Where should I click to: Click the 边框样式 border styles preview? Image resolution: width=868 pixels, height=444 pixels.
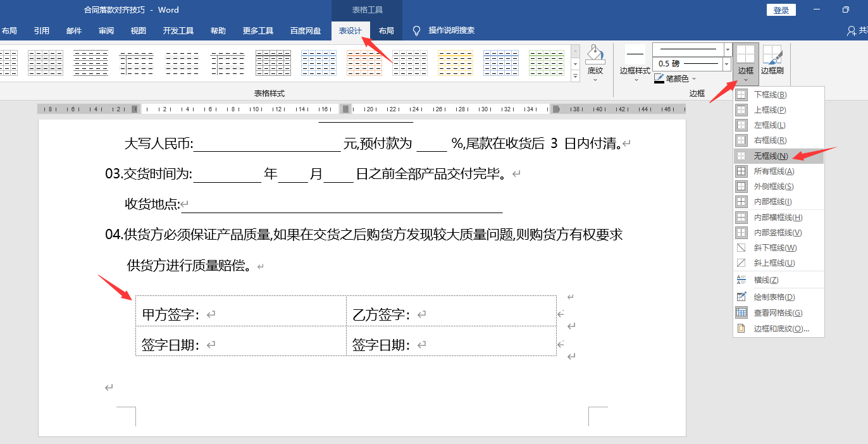pyautogui.click(x=635, y=54)
